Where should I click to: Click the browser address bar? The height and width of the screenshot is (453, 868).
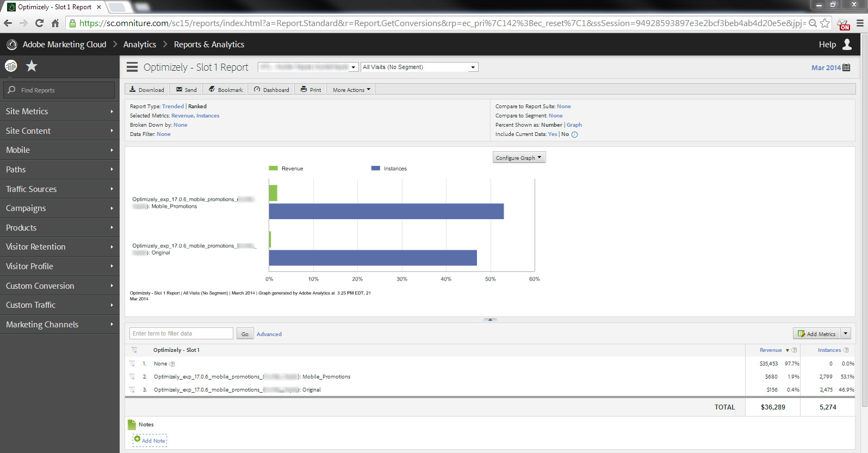coord(442,23)
